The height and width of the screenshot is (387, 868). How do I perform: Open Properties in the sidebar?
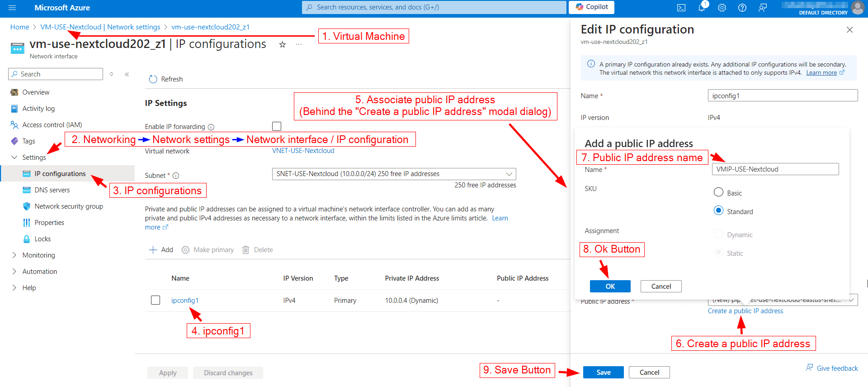pos(49,223)
